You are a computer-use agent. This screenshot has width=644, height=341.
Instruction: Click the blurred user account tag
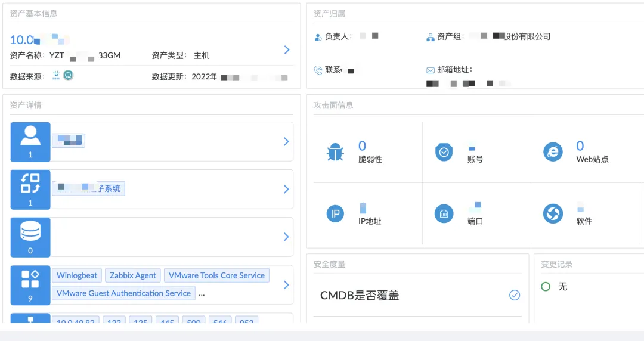coord(69,141)
